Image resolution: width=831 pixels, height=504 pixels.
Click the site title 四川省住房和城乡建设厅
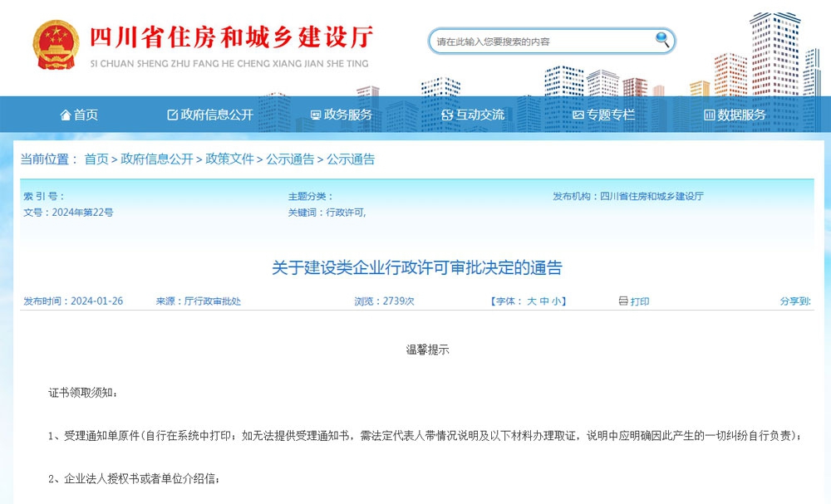(231, 37)
